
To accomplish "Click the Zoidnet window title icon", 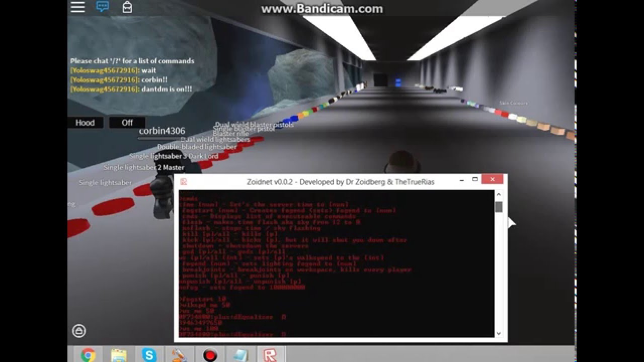I will [184, 182].
